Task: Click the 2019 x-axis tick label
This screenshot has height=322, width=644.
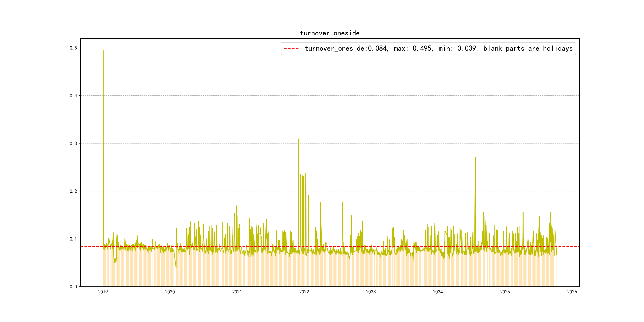Action: tap(103, 292)
